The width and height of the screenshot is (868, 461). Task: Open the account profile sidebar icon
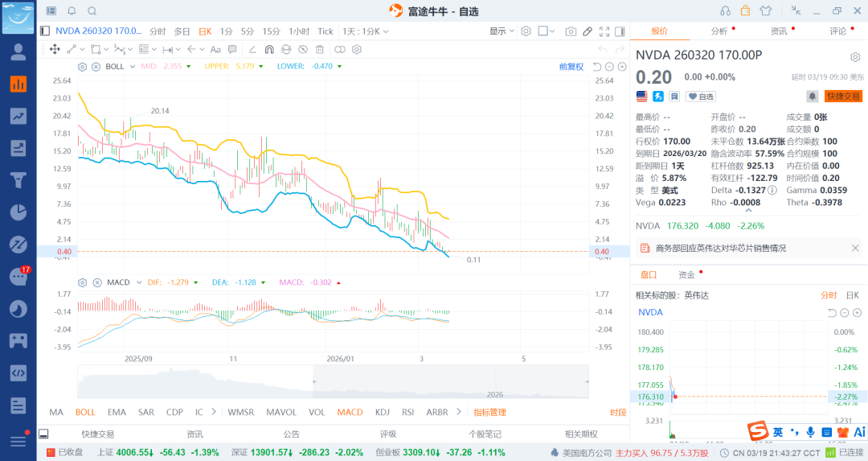18,52
